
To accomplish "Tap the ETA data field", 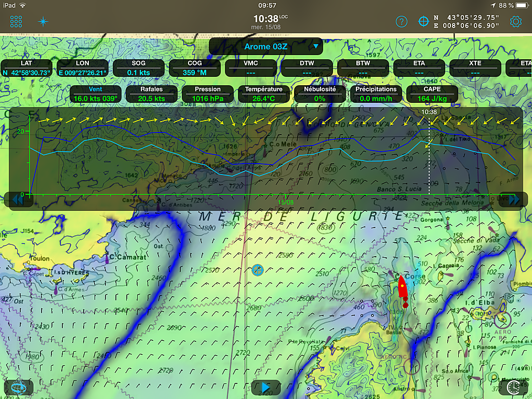I will click(419, 68).
